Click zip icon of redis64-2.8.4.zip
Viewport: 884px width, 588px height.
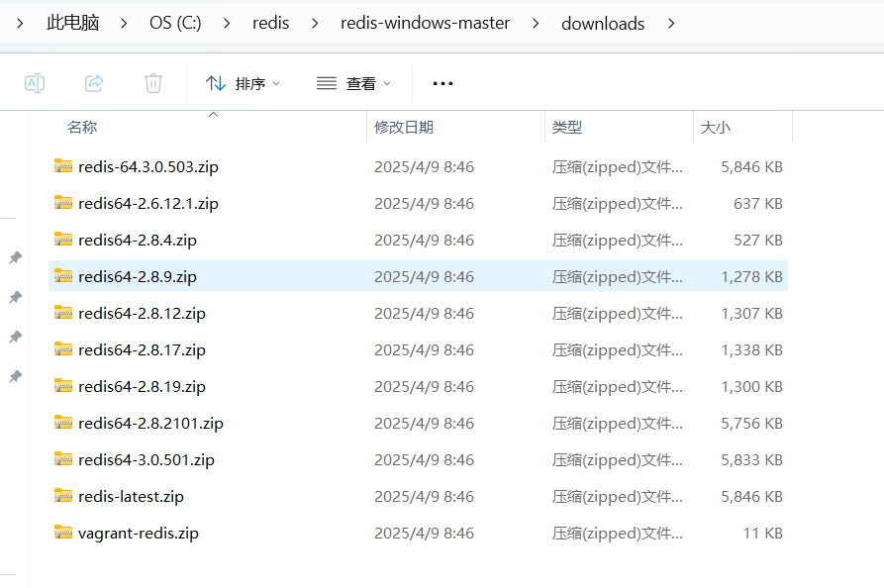(63, 239)
